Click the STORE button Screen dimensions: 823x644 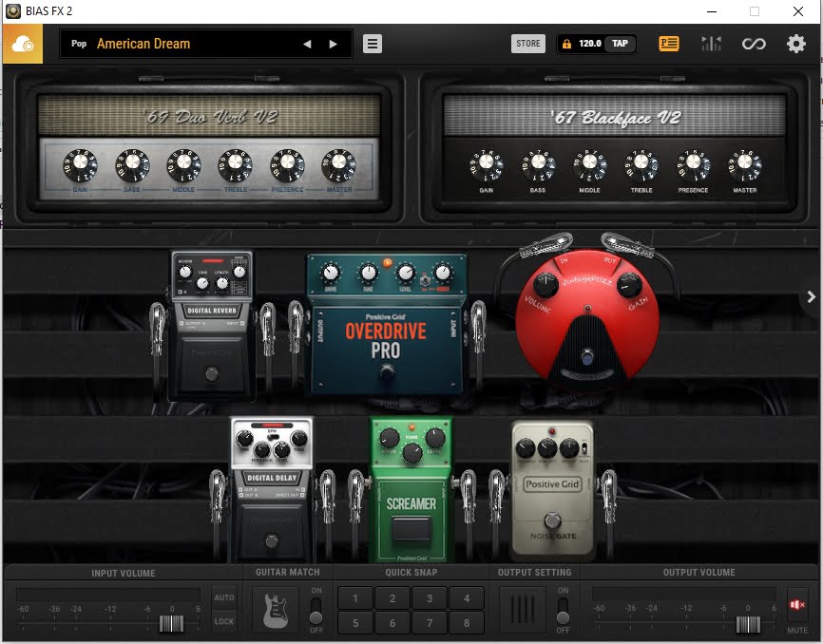[x=528, y=44]
